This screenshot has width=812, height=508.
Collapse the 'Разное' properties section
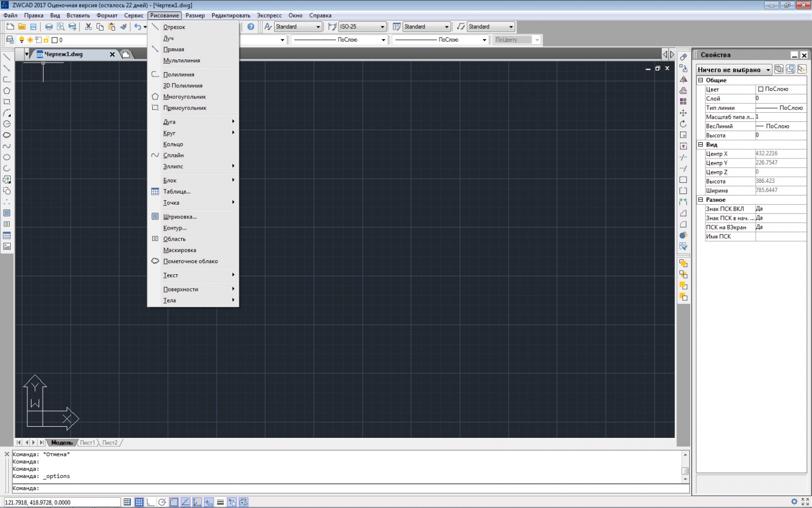(x=700, y=200)
